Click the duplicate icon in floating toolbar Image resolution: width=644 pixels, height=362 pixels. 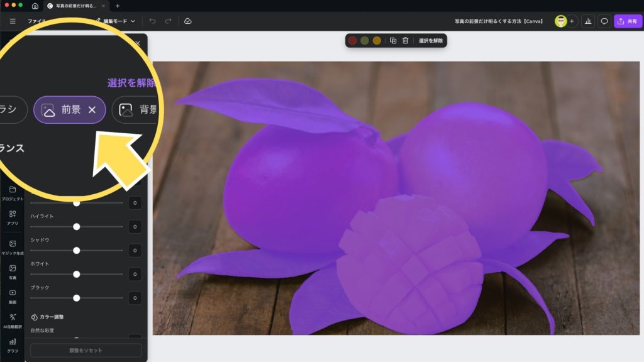pos(393,40)
